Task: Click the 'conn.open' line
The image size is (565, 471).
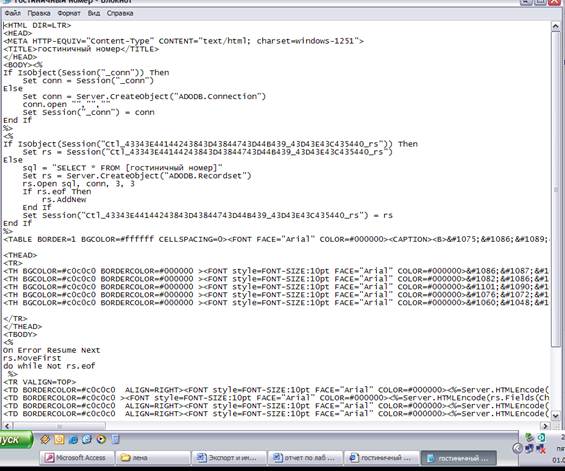Action: click(66, 105)
